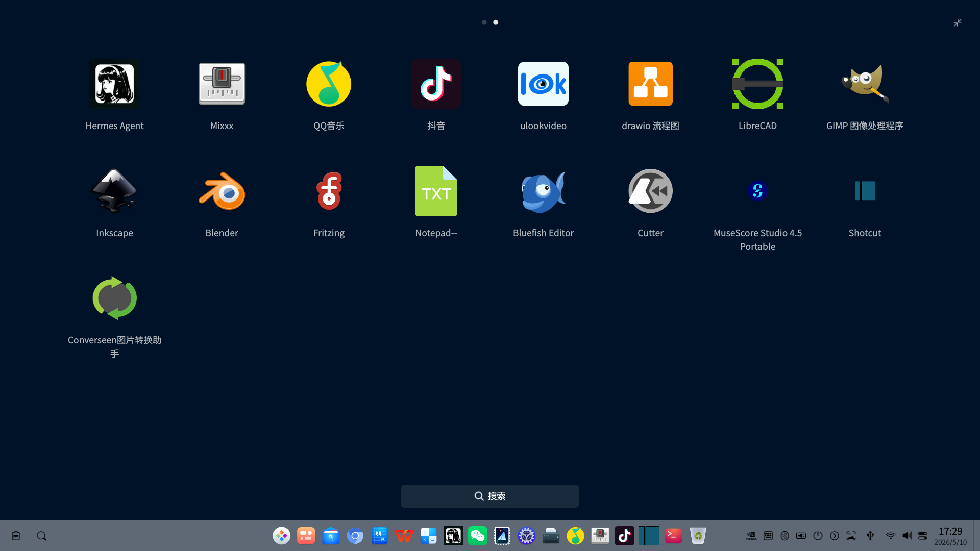Viewport: 980px width, 551px height.
Task: Open the Wi-Fi network tray icon
Action: coord(891,536)
